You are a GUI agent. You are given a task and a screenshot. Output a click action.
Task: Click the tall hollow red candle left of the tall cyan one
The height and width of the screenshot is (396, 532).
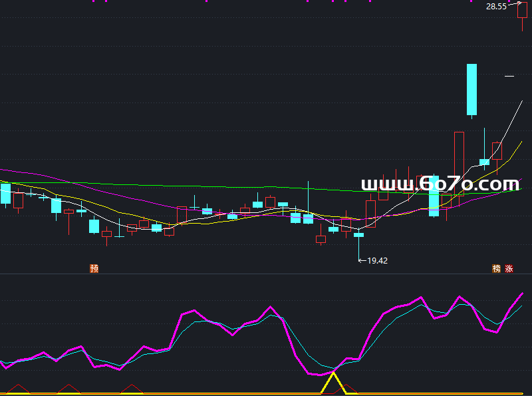459,163
